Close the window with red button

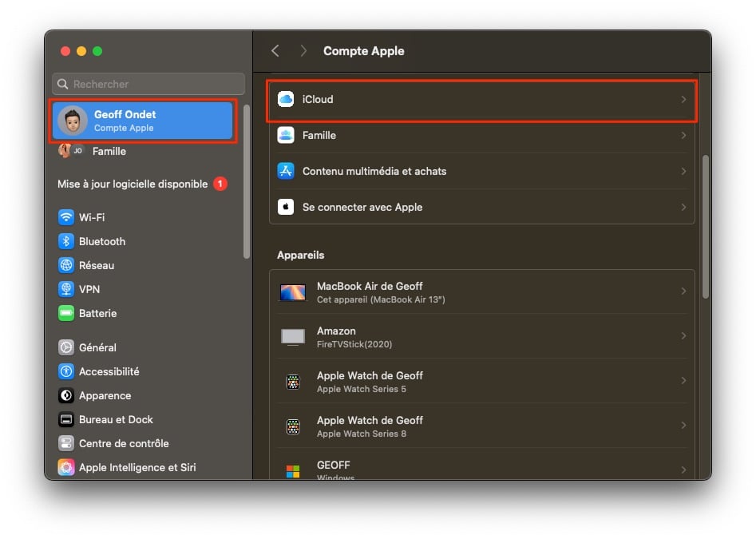pos(65,51)
